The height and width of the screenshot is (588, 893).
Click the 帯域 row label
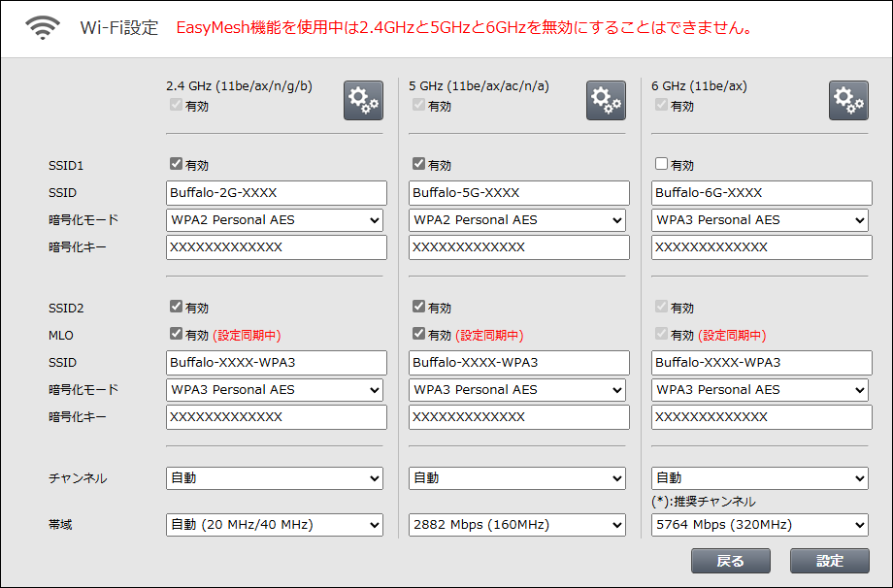(60, 525)
